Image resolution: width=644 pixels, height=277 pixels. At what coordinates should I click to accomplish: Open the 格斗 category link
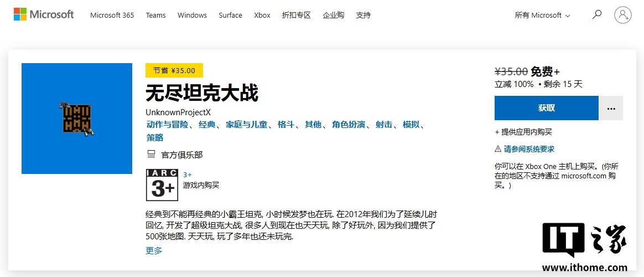pyautogui.click(x=286, y=125)
